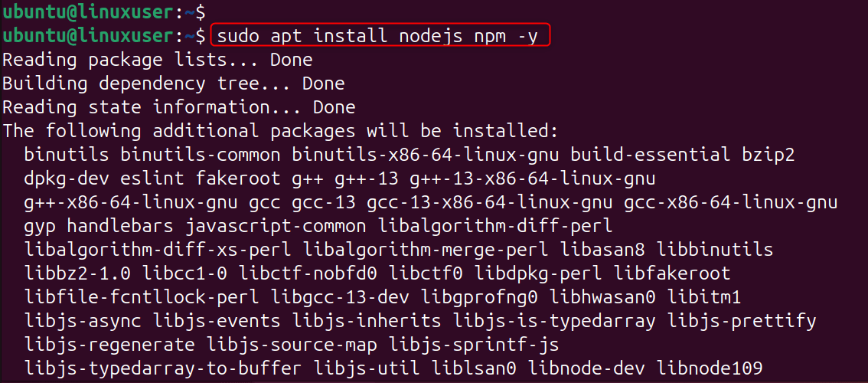
Task: Click the 'Reading state information... Done' line
Action: point(179,107)
